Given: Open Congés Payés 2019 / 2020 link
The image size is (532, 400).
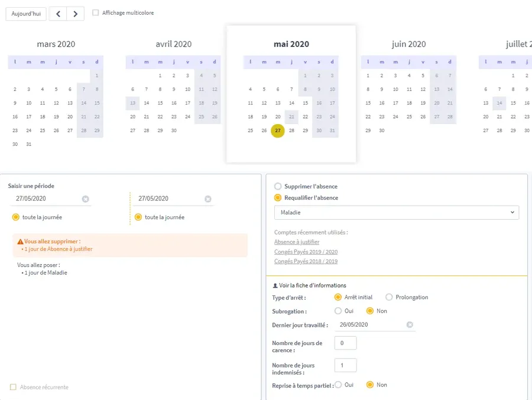Looking at the screenshot, I should click(x=306, y=252).
